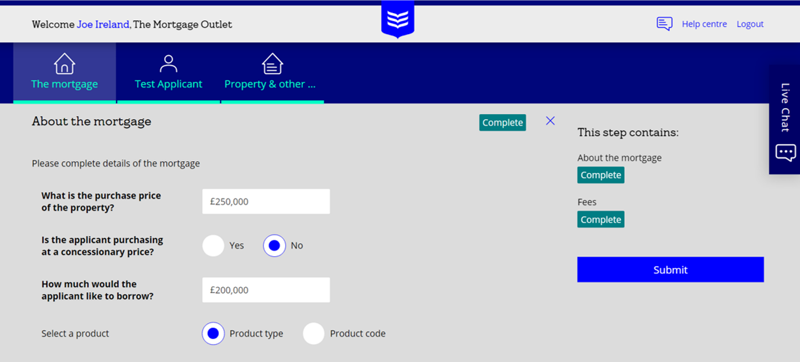Click the Fees step label
The image size is (800, 362).
pos(587,202)
